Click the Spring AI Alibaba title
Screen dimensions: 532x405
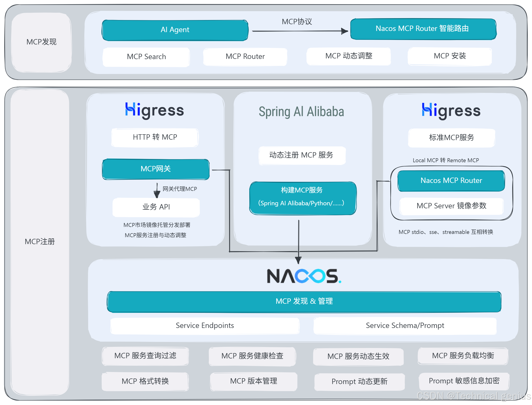tap(301, 112)
